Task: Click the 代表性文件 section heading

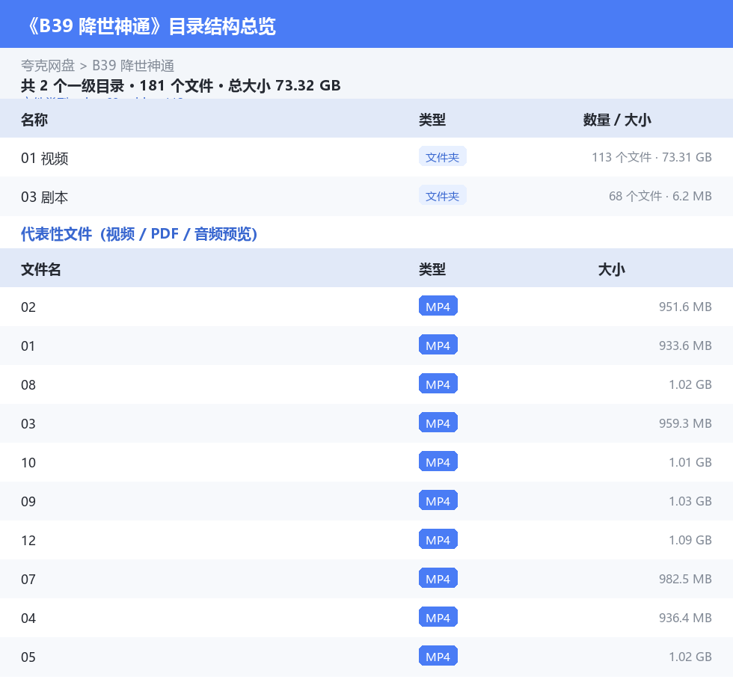Action: 139,233
